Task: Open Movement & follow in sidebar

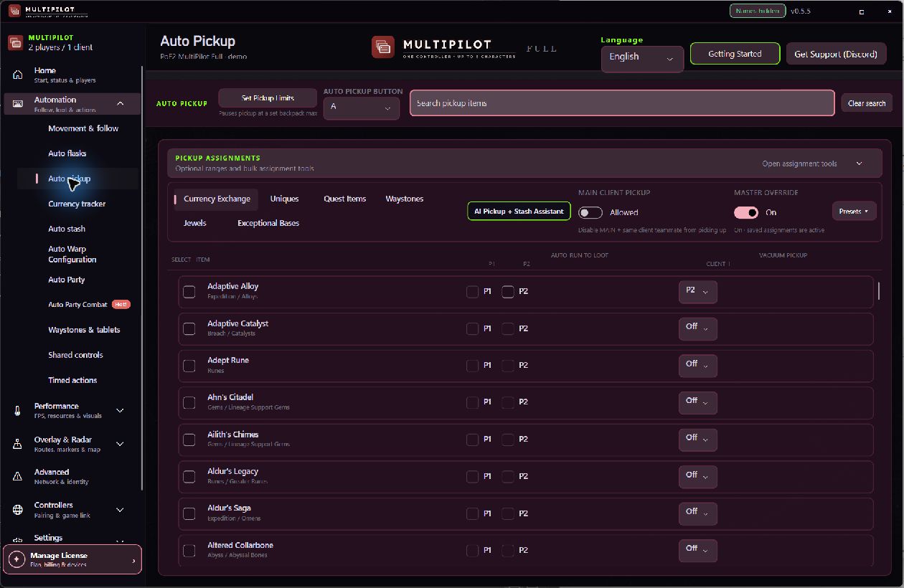Action: (x=83, y=129)
